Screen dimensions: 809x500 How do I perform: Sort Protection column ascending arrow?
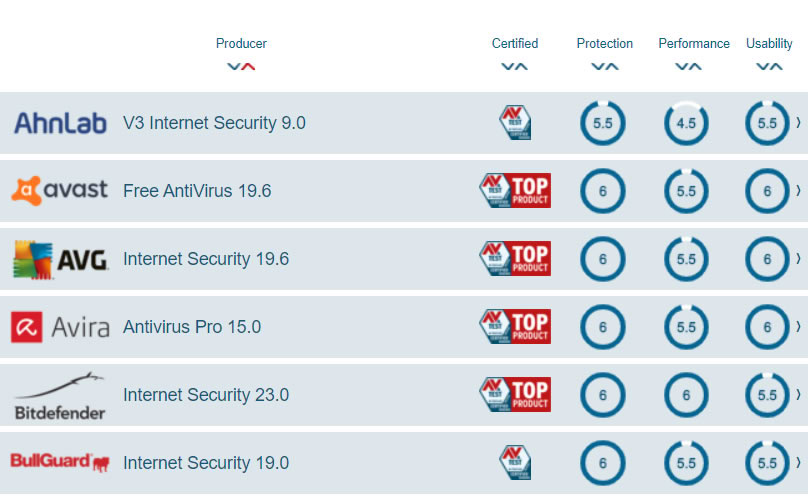pos(612,67)
